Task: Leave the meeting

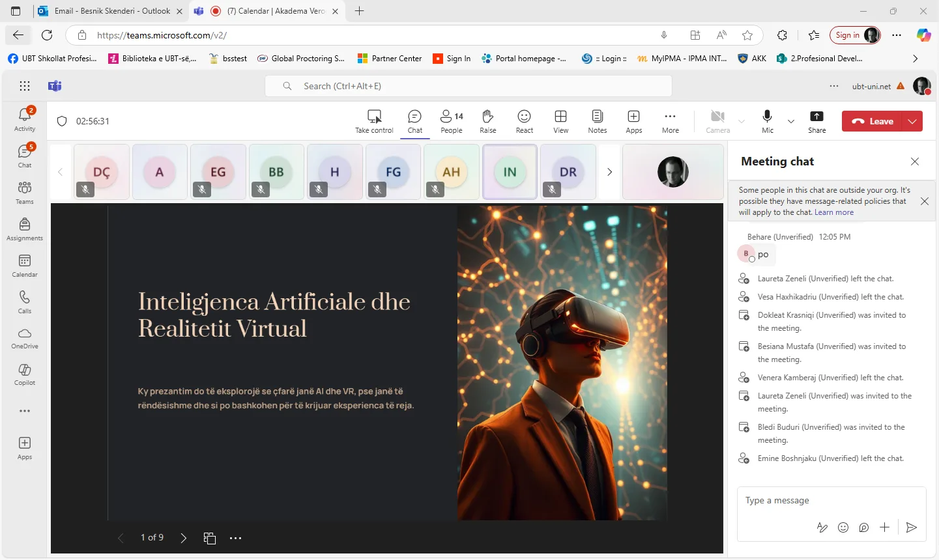Action: coord(873,121)
